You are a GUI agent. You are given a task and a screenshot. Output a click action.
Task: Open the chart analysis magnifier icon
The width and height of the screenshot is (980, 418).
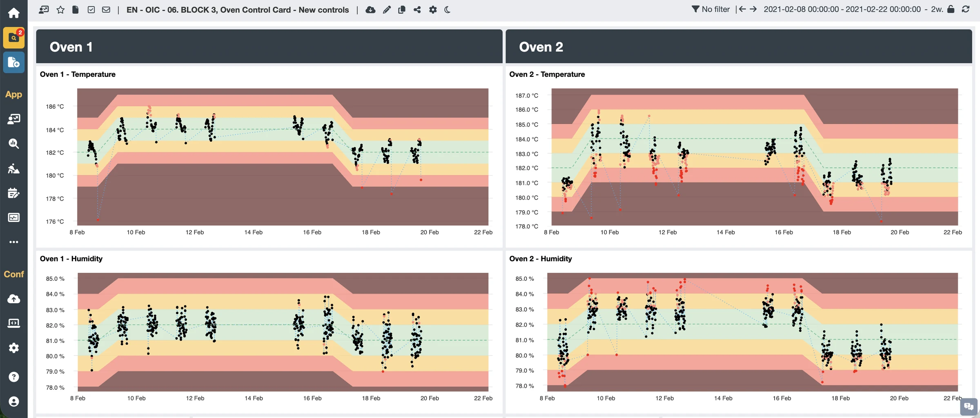13,143
